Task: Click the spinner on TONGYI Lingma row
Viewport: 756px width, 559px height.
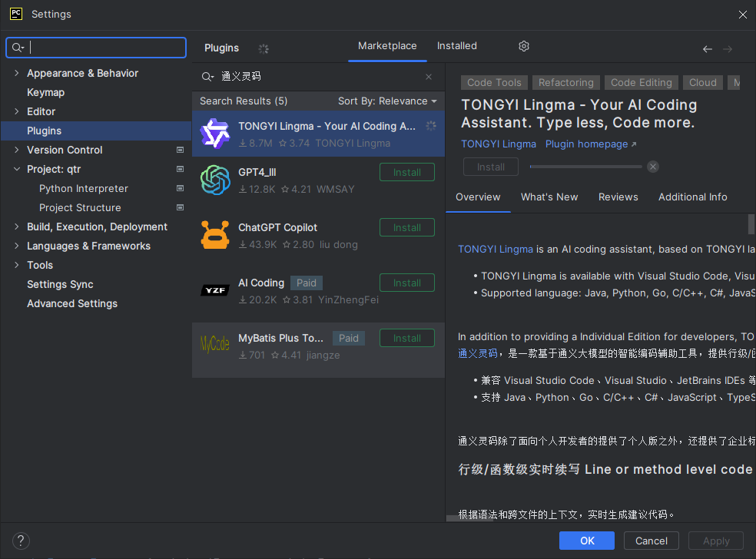Action: 431,126
